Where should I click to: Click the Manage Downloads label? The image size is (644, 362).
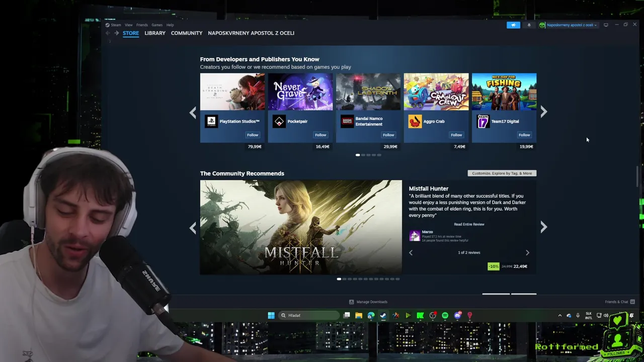pyautogui.click(x=372, y=302)
